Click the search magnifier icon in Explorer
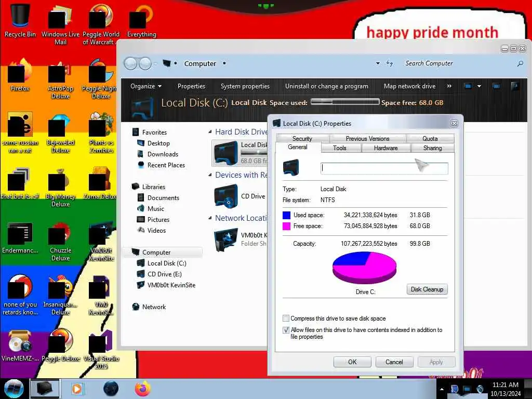The width and height of the screenshot is (532, 399). pyautogui.click(x=520, y=63)
